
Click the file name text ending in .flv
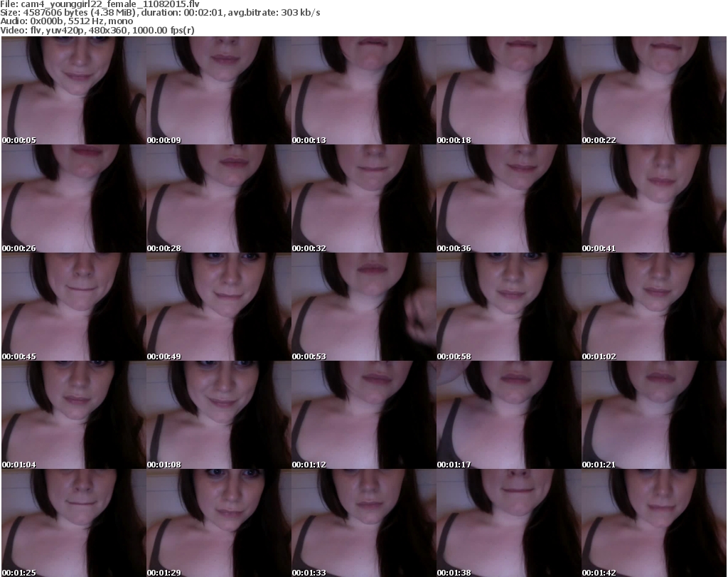[110, 4]
